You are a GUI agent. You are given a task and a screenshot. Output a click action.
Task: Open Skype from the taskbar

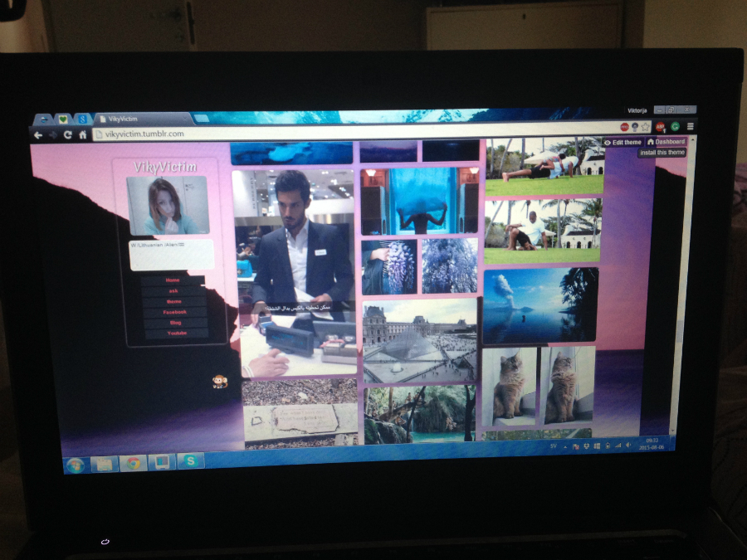click(x=191, y=461)
